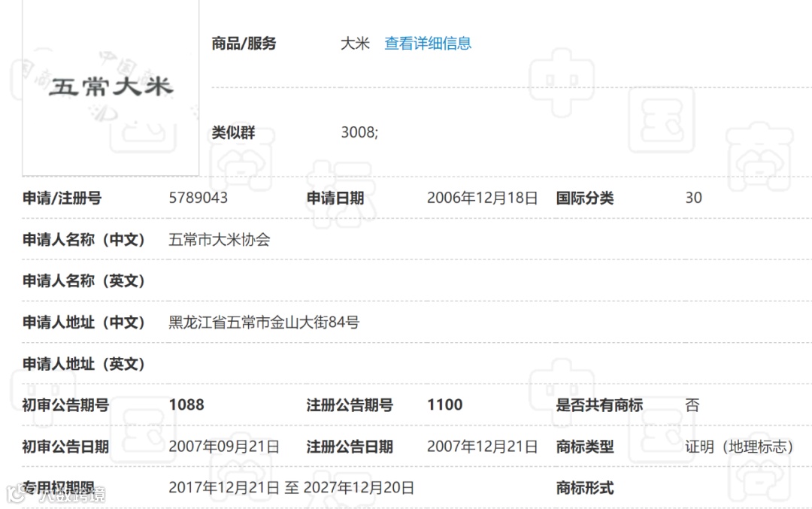
Task: Click the 申请人地址（英文） label
Action: point(83,363)
